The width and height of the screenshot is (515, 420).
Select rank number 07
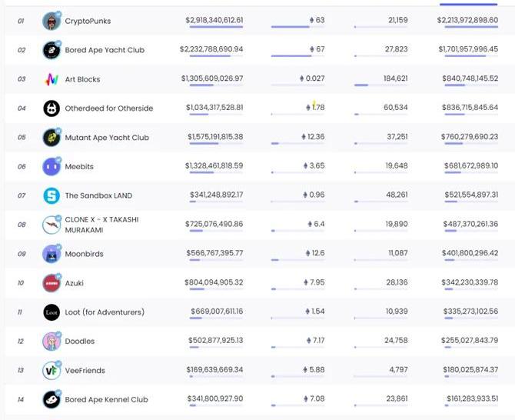22,195
